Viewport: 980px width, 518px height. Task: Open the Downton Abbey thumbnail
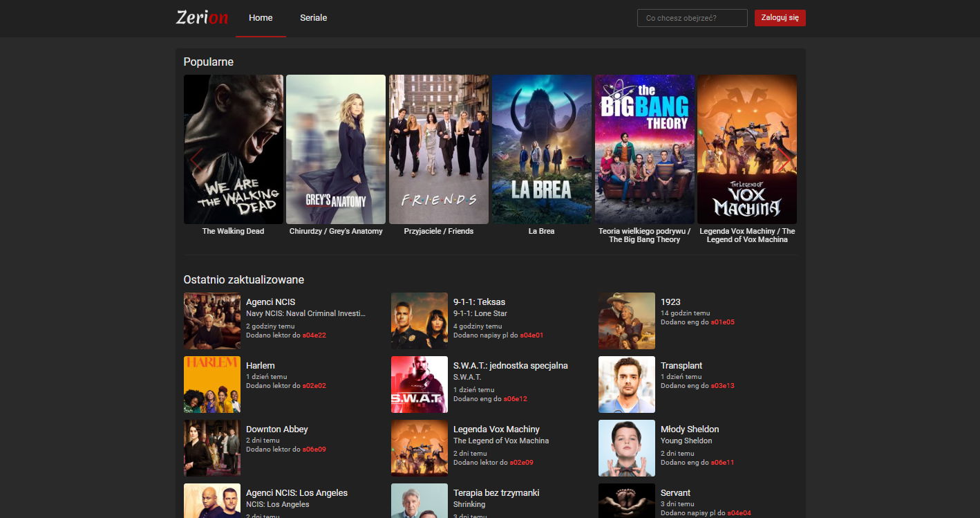click(x=212, y=448)
